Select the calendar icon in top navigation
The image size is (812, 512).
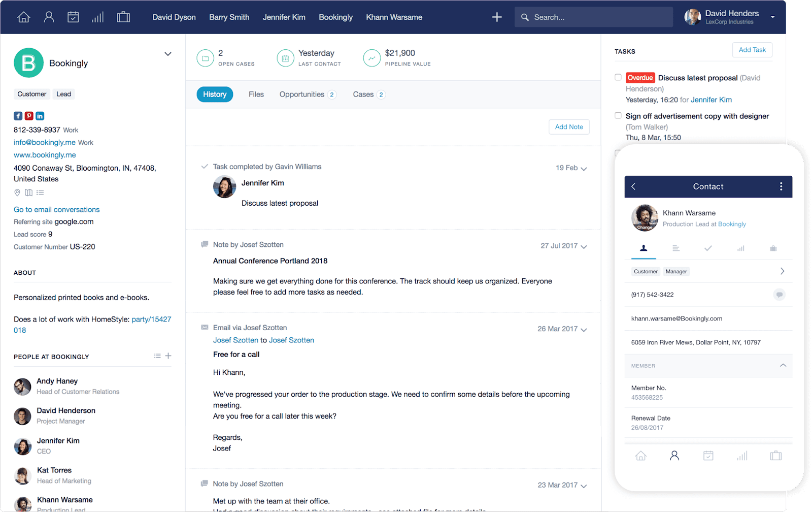pos(73,17)
